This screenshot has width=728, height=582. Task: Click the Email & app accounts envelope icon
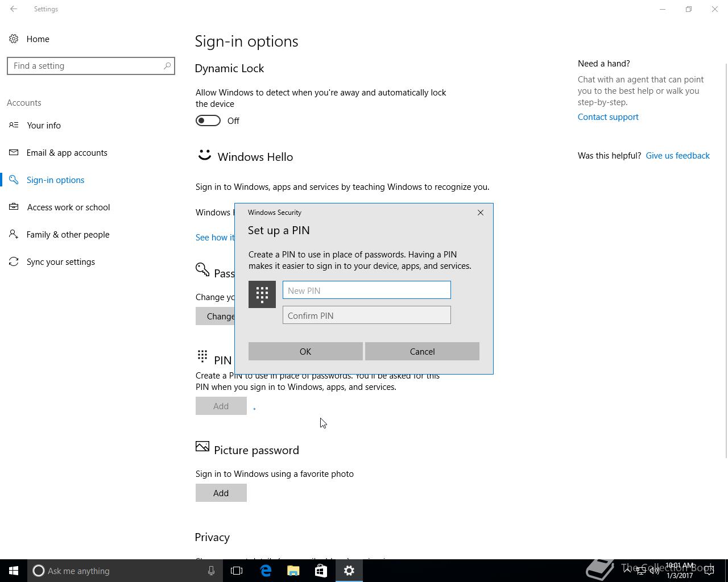[x=14, y=152]
